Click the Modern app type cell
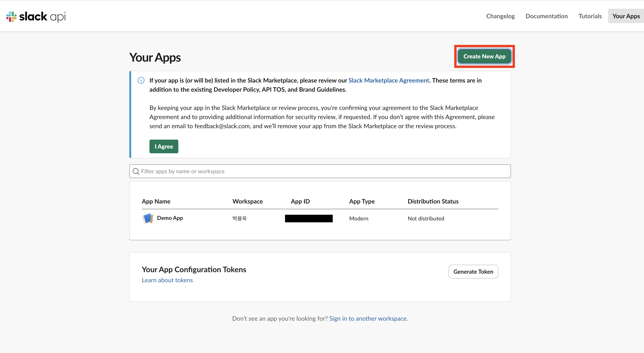This screenshot has height=353, width=644. 359,218
